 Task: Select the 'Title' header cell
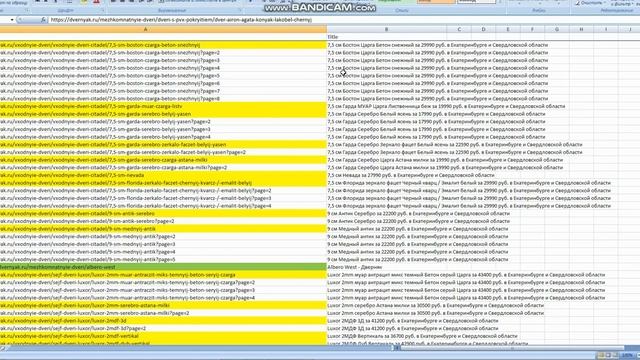coord(387,37)
